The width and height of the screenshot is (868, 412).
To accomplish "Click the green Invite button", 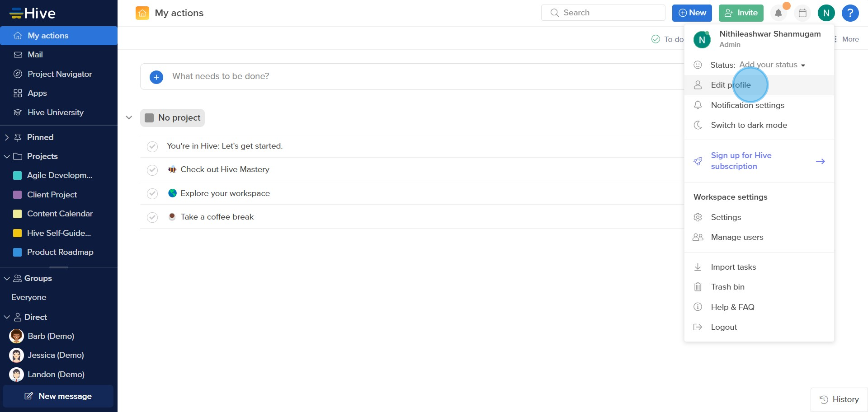I will click(741, 13).
